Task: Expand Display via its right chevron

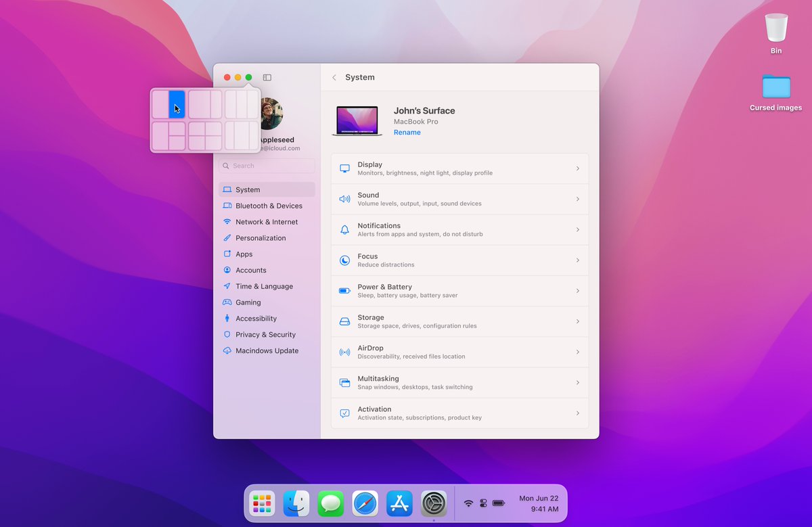Action: [577, 168]
